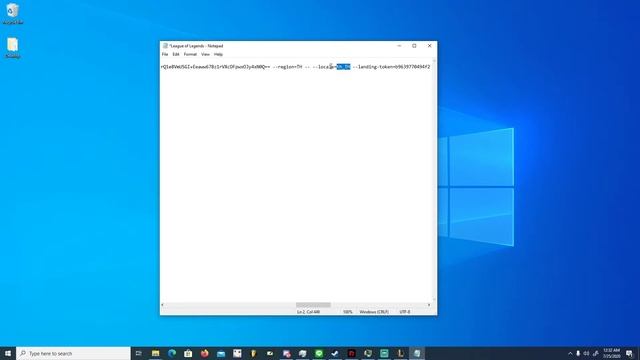Click the Type here to search box
Viewport: 640px width, 360px height.
pos(73,353)
